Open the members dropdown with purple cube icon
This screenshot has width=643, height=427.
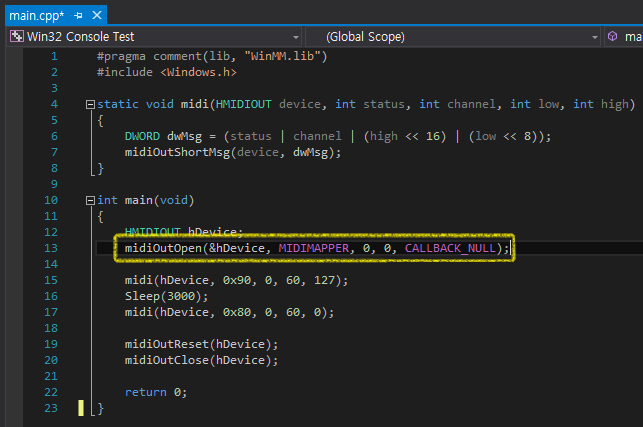coord(624,36)
